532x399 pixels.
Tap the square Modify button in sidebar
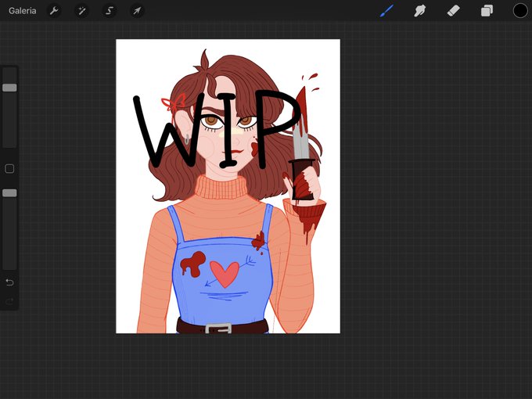pos(9,169)
